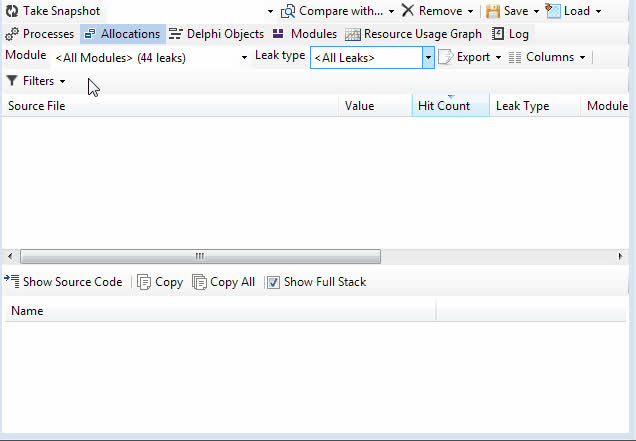Screen dimensions: 636x441
Task: Click the Copy button
Action: pos(160,282)
